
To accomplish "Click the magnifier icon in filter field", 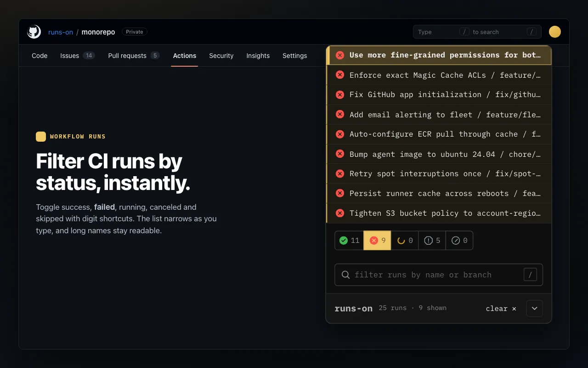I will point(346,275).
